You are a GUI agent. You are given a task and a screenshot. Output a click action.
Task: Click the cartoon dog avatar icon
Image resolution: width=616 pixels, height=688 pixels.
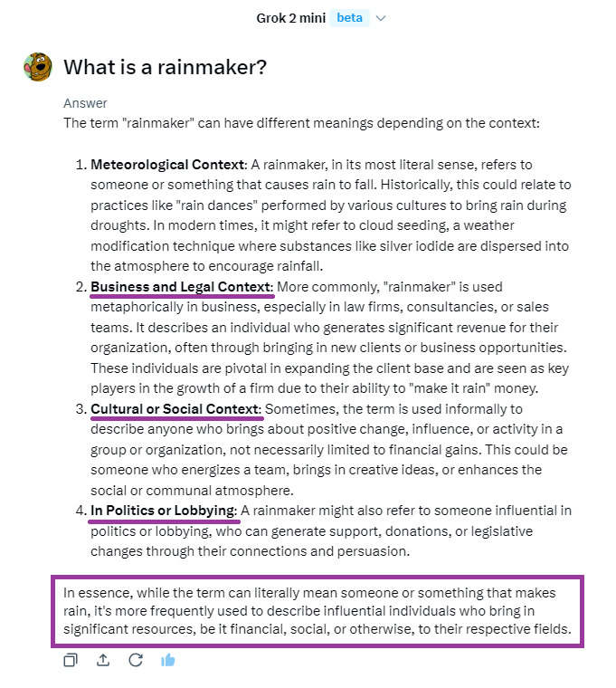click(38, 67)
